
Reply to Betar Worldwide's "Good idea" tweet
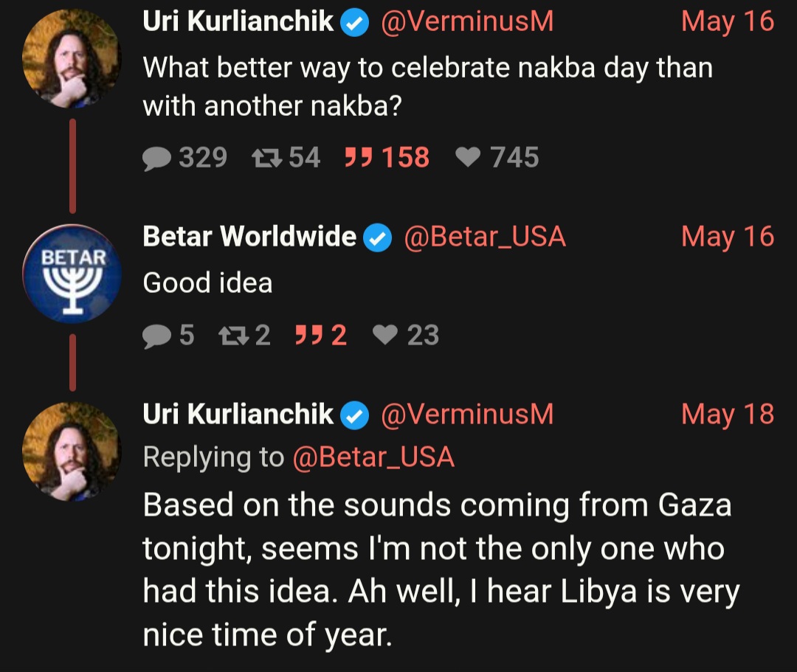pos(156,336)
